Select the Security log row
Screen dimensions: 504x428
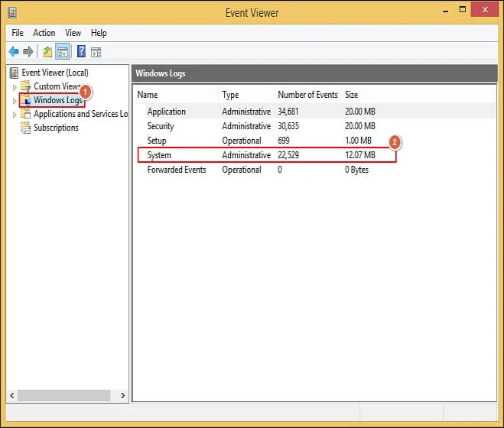[x=315, y=126]
